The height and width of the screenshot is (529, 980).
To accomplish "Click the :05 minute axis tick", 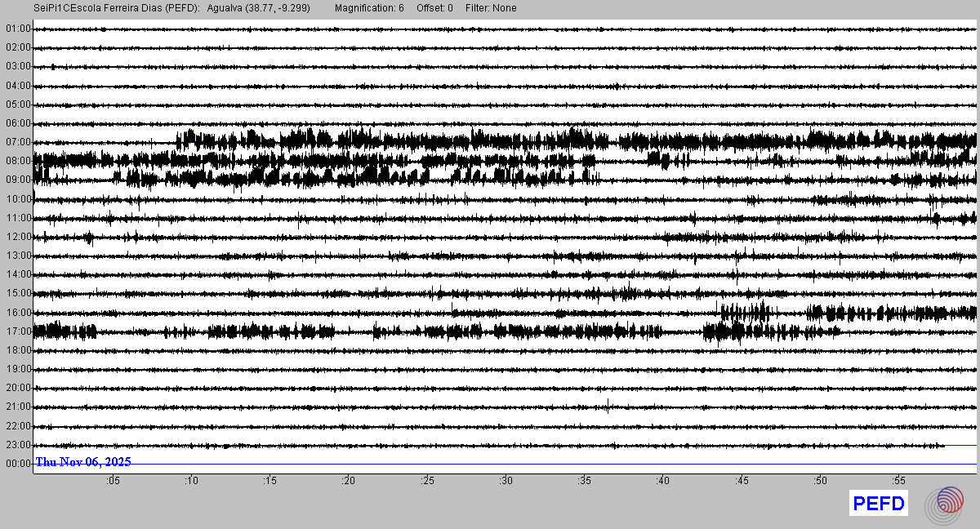I will click(x=112, y=481).
